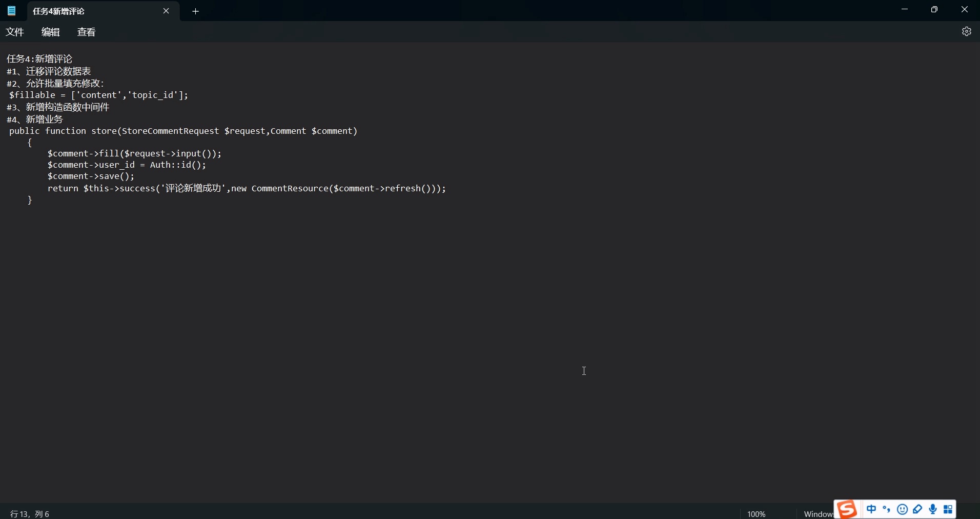Image resolution: width=980 pixels, height=519 pixels.
Task: Close the 任务4新增评论 tab
Action: (x=167, y=11)
